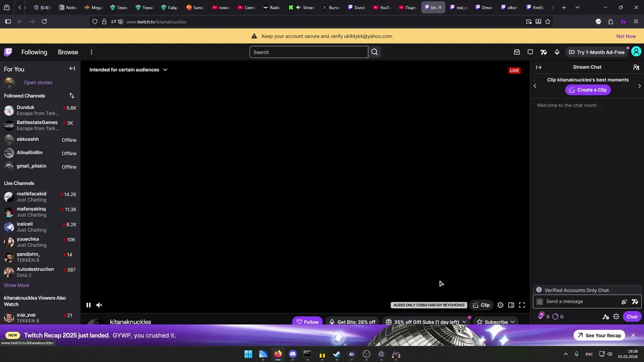
Task: Expand the Subscribe button options
Action: 513,322
